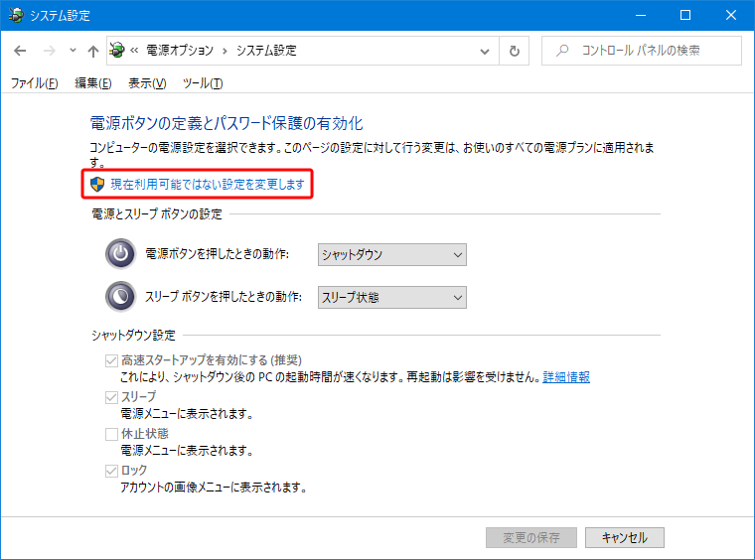Viewport: 755px width, 560px height.
Task: Click the sleep button moon icon
Action: (120, 296)
